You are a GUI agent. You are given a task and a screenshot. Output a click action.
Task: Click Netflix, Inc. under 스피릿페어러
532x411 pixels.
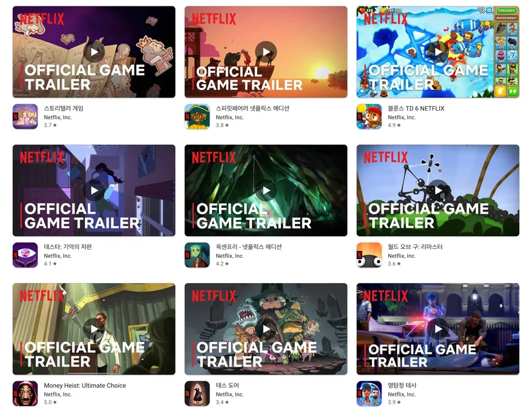pos(229,118)
